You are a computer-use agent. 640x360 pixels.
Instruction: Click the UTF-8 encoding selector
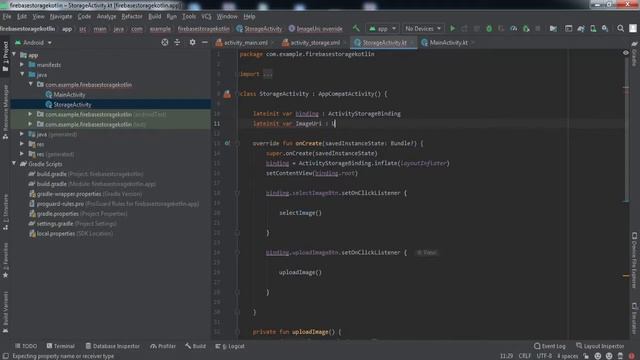click(544, 356)
